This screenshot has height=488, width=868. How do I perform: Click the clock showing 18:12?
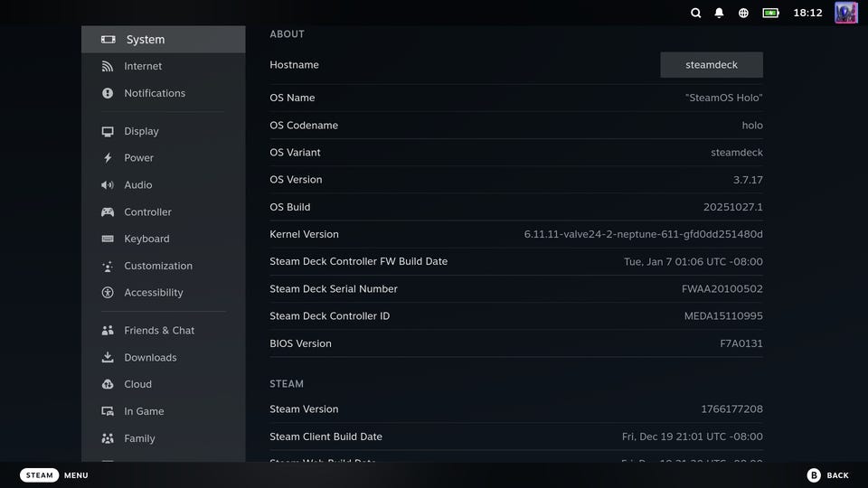(807, 13)
